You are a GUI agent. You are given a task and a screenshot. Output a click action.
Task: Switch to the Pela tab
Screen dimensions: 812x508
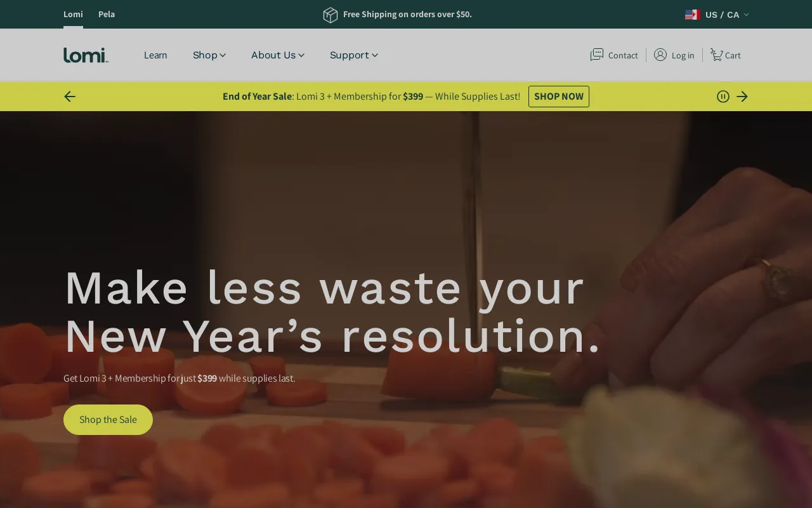tap(107, 14)
